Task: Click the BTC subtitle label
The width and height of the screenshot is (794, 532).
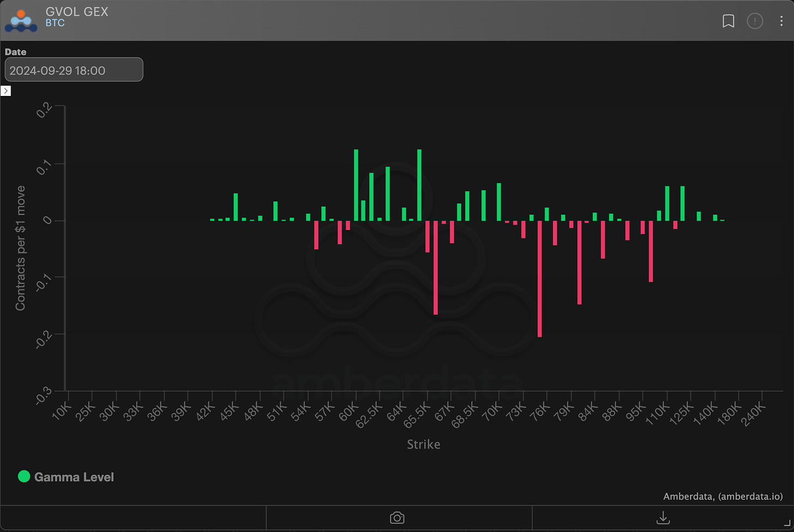Action: pos(55,23)
